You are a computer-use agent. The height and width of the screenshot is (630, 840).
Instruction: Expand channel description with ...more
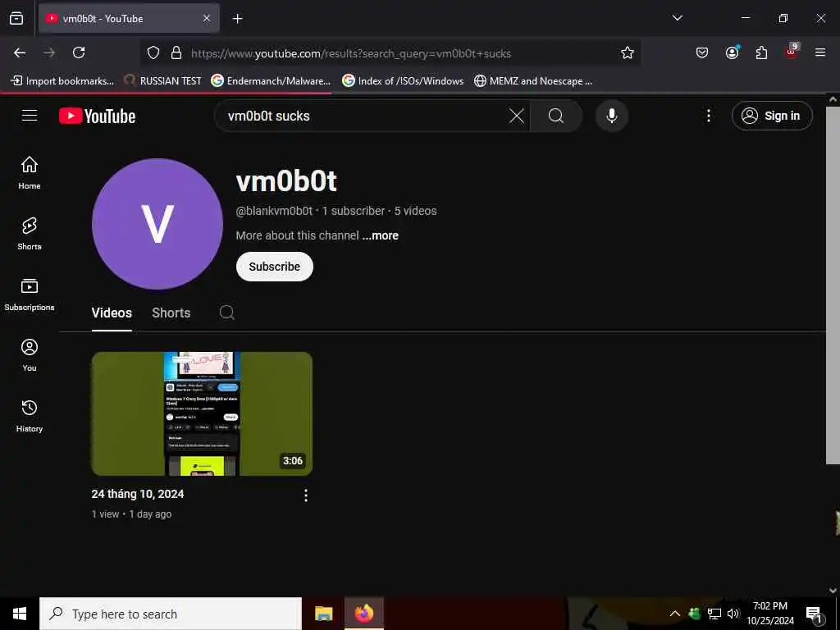(x=381, y=235)
